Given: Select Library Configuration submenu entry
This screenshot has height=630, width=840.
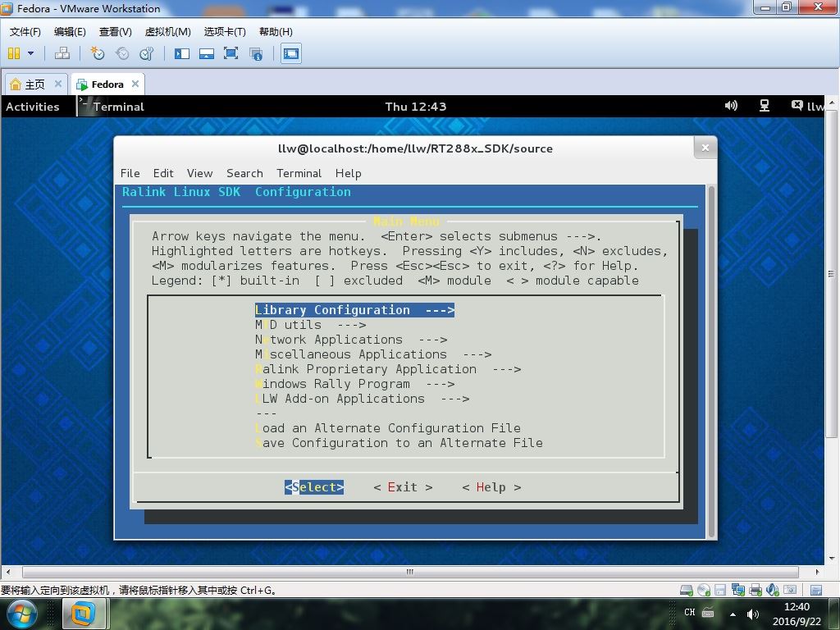Looking at the screenshot, I should coord(354,310).
